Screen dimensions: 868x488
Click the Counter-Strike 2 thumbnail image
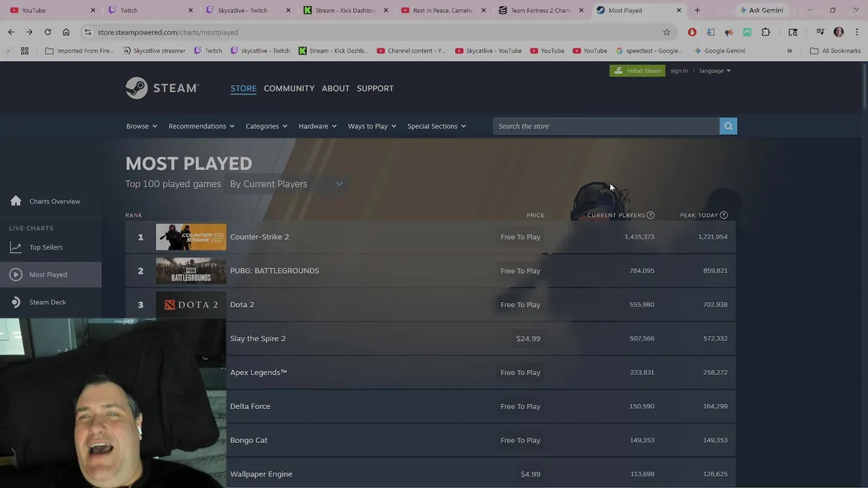191,237
